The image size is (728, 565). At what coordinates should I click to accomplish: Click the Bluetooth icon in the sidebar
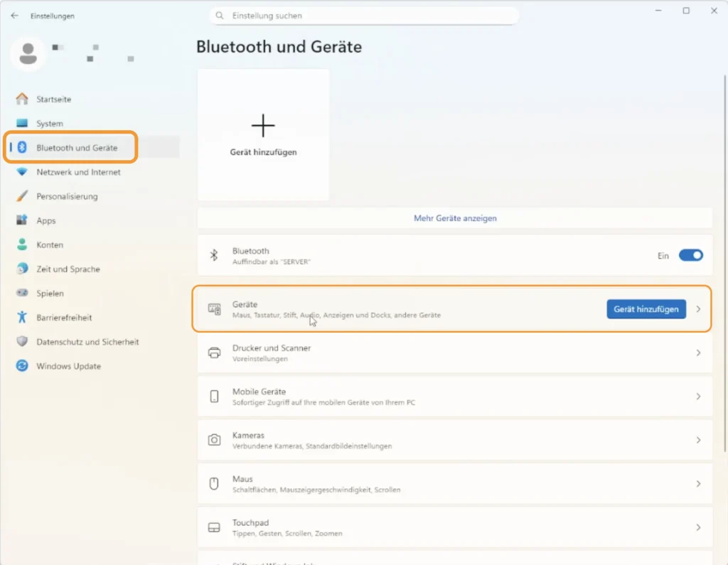(22, 148)
